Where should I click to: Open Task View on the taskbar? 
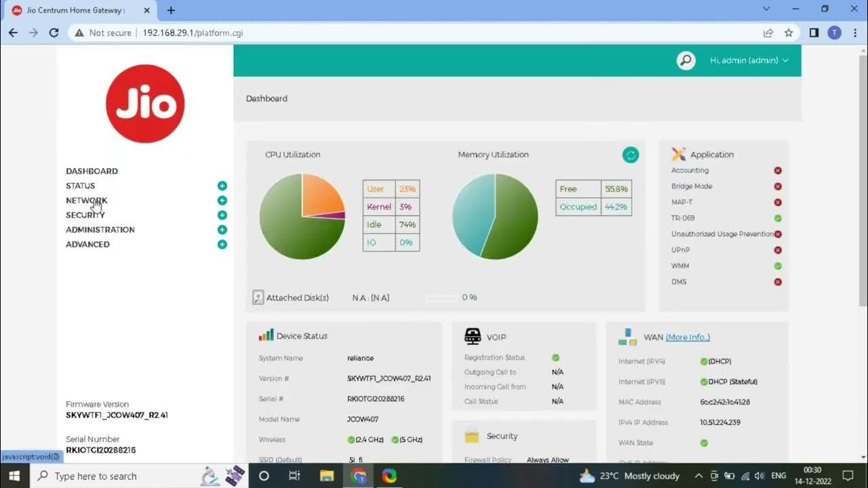click(x=294, y=476)
